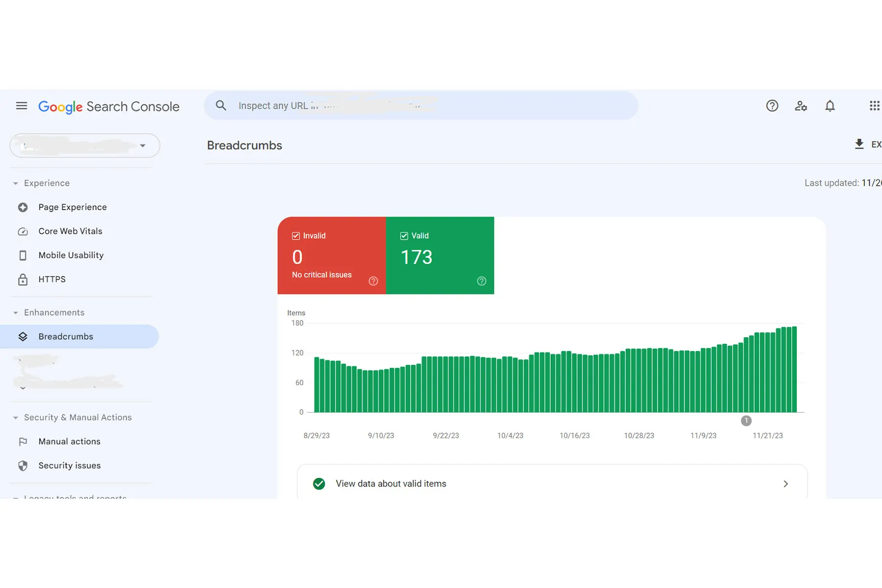This screenshot has width=882, height=588.
Task: Open the property selector dropdown
Action: pos(85,146)
